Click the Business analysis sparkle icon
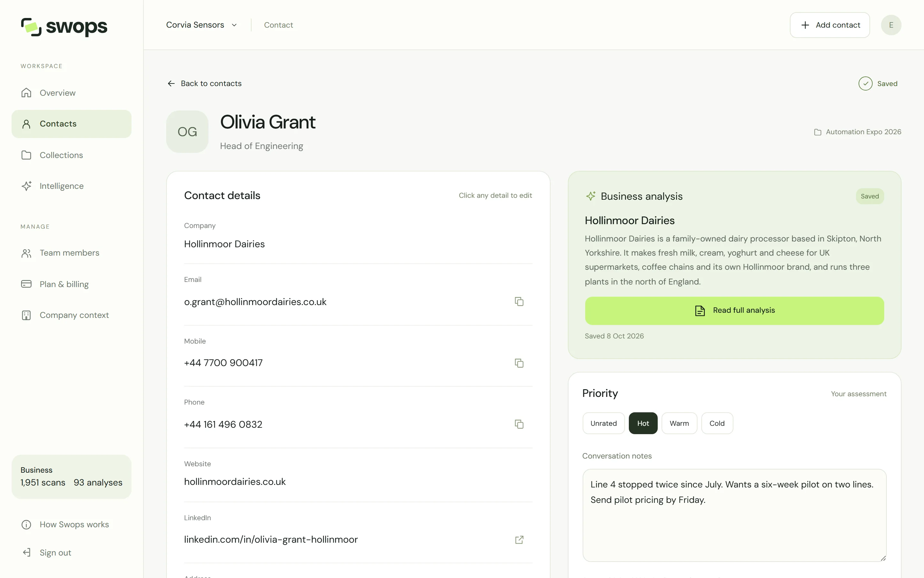The height and width of the screenshot is (578, 924). (591, 196)
